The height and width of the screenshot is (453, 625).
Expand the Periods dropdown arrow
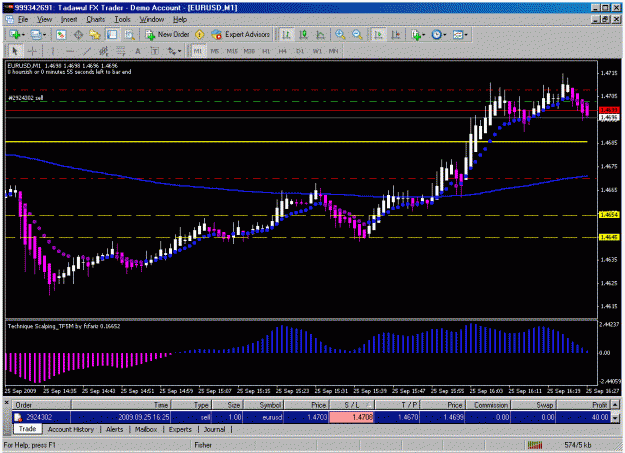(x=444, y=35)
